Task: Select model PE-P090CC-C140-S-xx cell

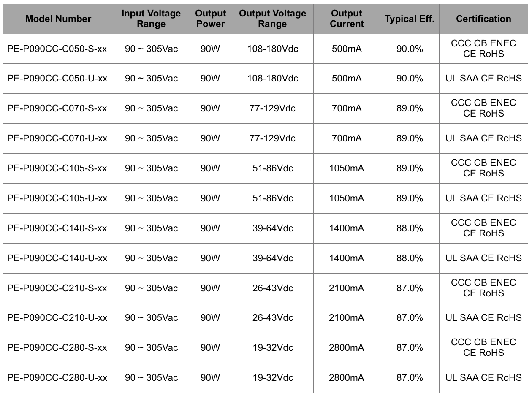Action: 58,228
